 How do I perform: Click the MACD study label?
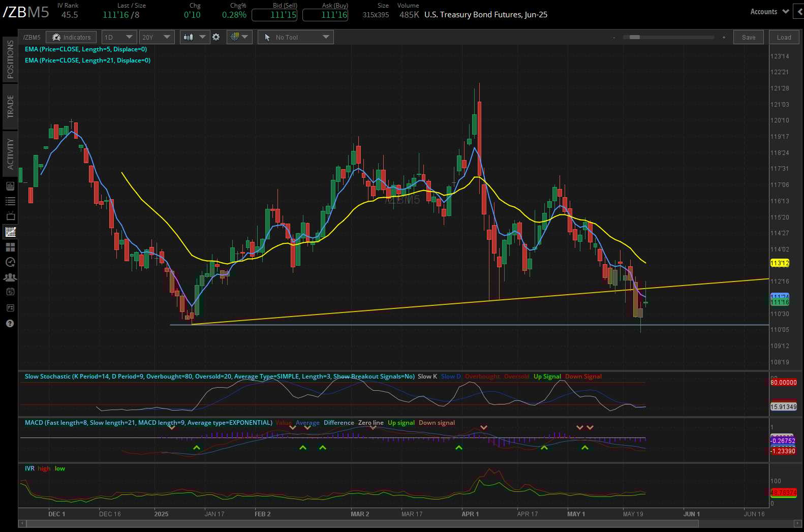coord(148,423)
